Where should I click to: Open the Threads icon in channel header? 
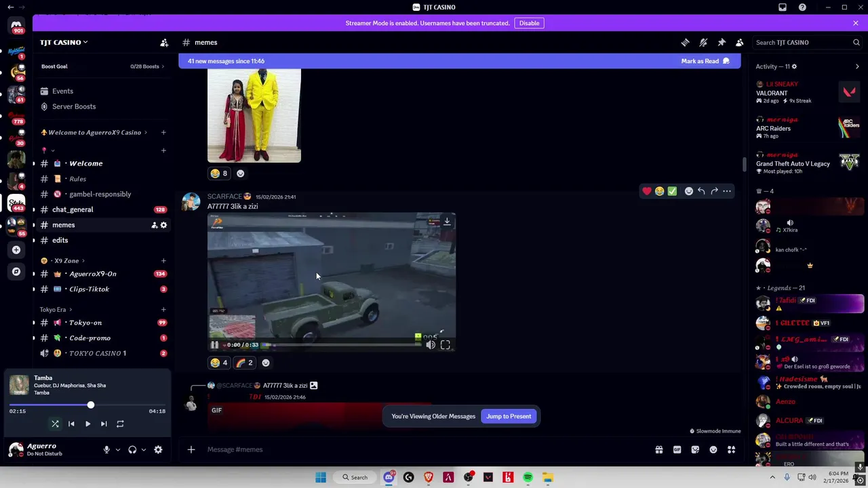(x=685, y=42)
